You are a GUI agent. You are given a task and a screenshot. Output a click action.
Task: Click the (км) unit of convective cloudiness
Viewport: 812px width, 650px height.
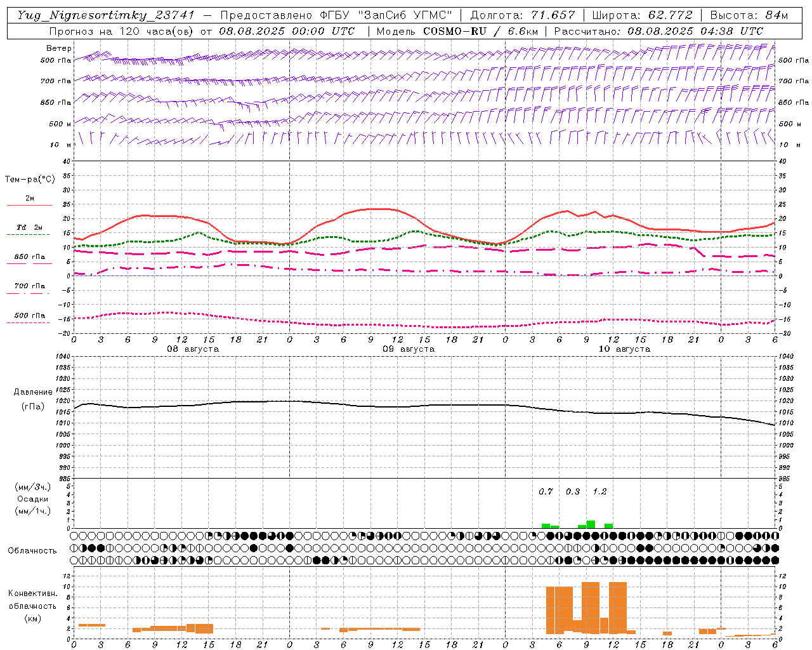pyautogui.click(x=32, y=618)
